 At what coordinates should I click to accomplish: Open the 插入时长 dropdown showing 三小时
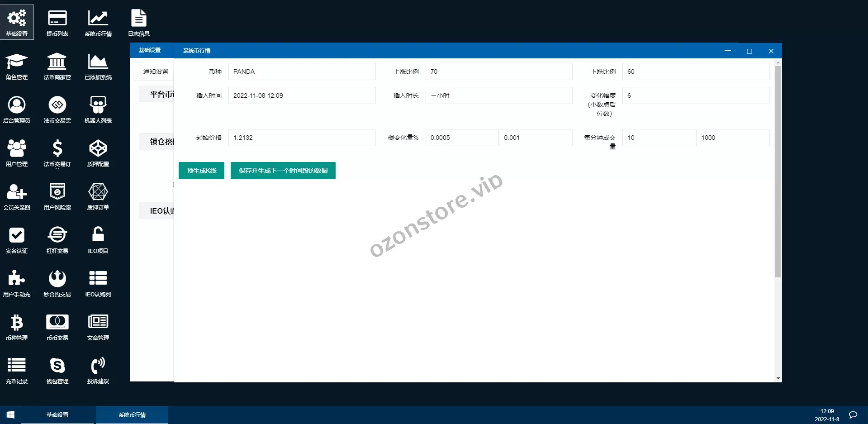pos(498,95)
